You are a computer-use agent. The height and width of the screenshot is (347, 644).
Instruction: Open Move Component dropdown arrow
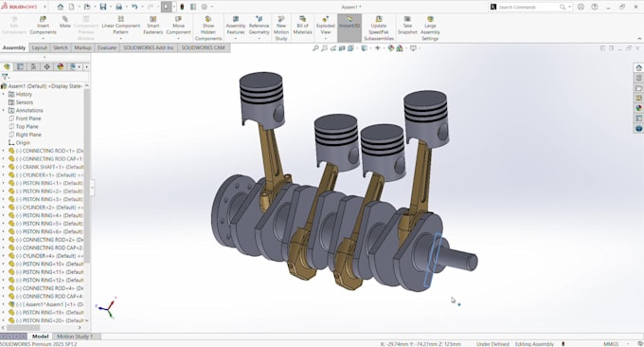click(x=178, y=38)
